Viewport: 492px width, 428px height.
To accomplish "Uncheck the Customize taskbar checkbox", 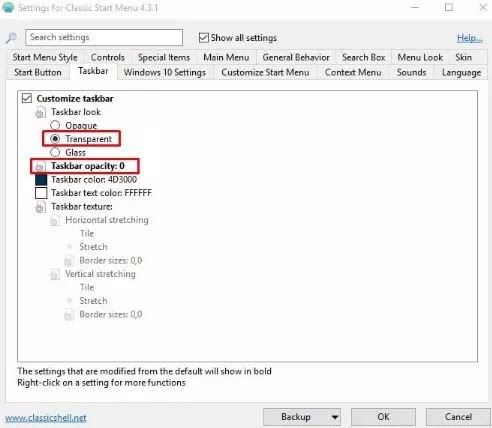I will tap(27, 98).
